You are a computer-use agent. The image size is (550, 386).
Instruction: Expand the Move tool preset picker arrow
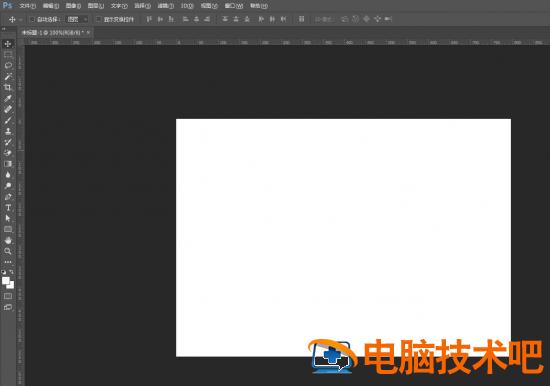(20, 20)
